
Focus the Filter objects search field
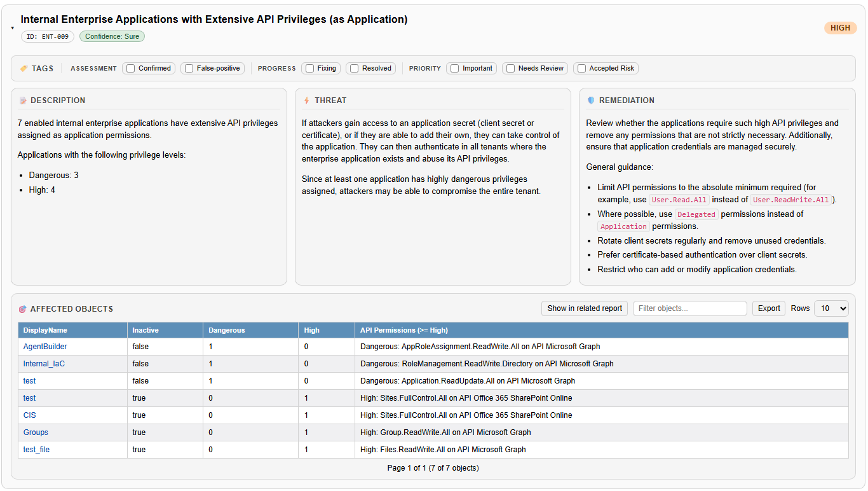click(x=689, y=308)
